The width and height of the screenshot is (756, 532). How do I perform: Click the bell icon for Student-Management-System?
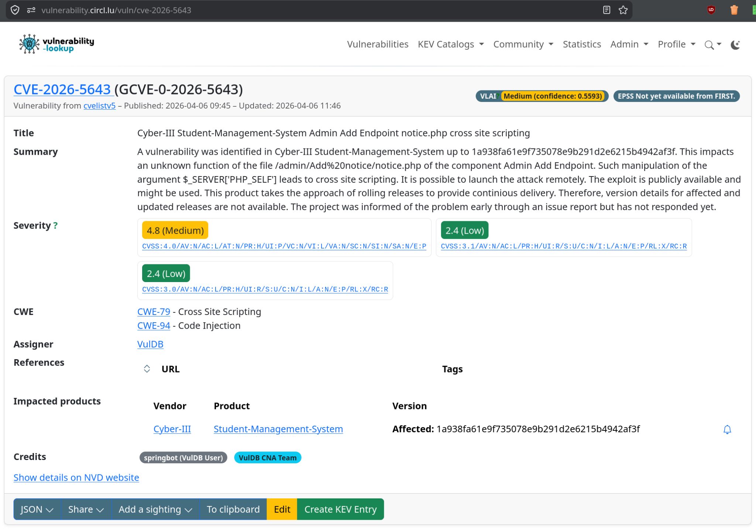pyautogui.click(x=727, y=429)
